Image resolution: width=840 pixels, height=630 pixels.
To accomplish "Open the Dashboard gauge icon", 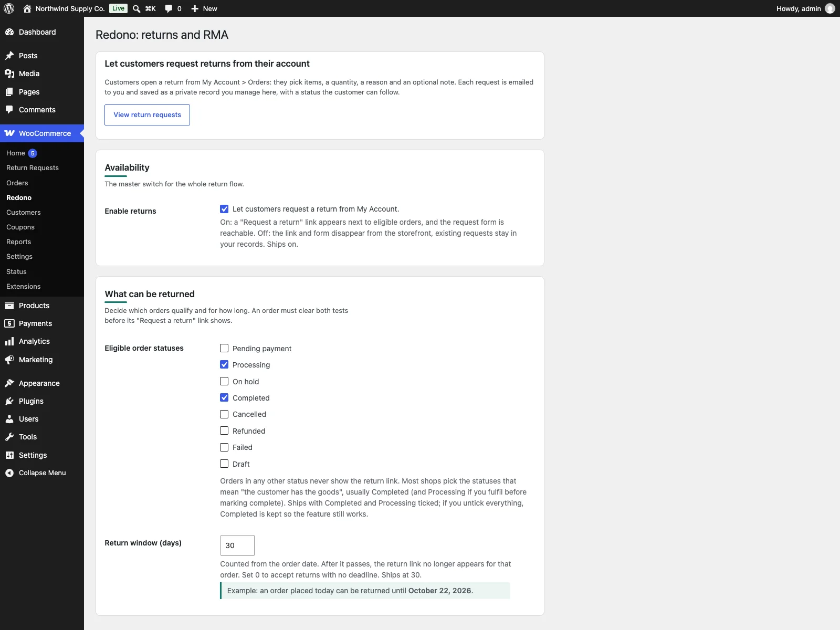I will 9,32.
